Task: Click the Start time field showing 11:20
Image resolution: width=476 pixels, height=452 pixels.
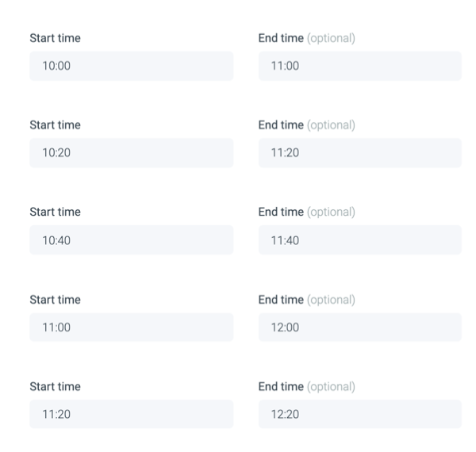Action: pos(131,414)
